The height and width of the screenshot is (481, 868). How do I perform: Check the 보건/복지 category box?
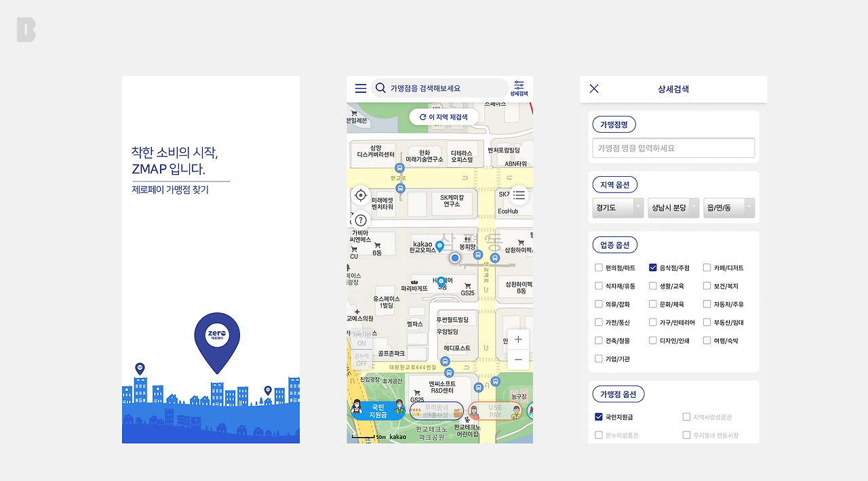click(x=707, y=286)
